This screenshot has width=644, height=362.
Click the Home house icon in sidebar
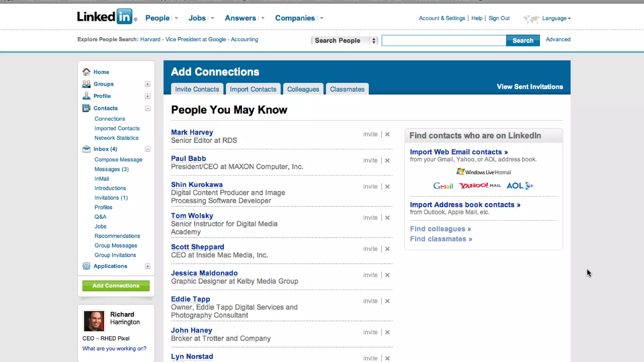tap(86, 72)
